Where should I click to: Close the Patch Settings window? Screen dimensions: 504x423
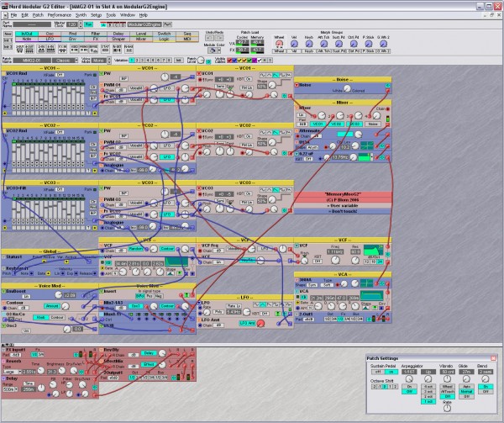tap(493, 357)
